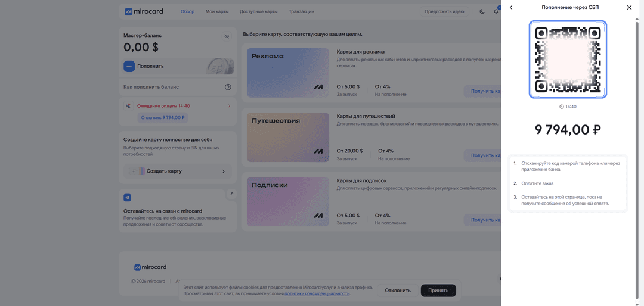Open notifications bell icon
The height and width of the screenshot is (306, 644).
point(496,11)
